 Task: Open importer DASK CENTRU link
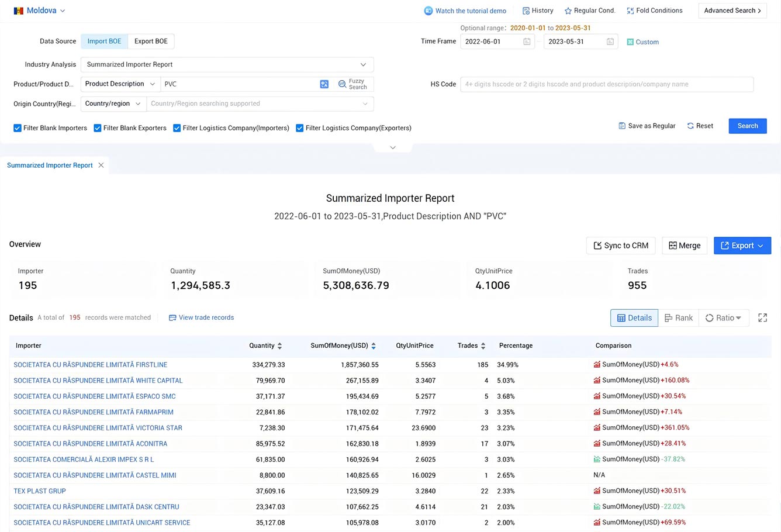(96, 507)
